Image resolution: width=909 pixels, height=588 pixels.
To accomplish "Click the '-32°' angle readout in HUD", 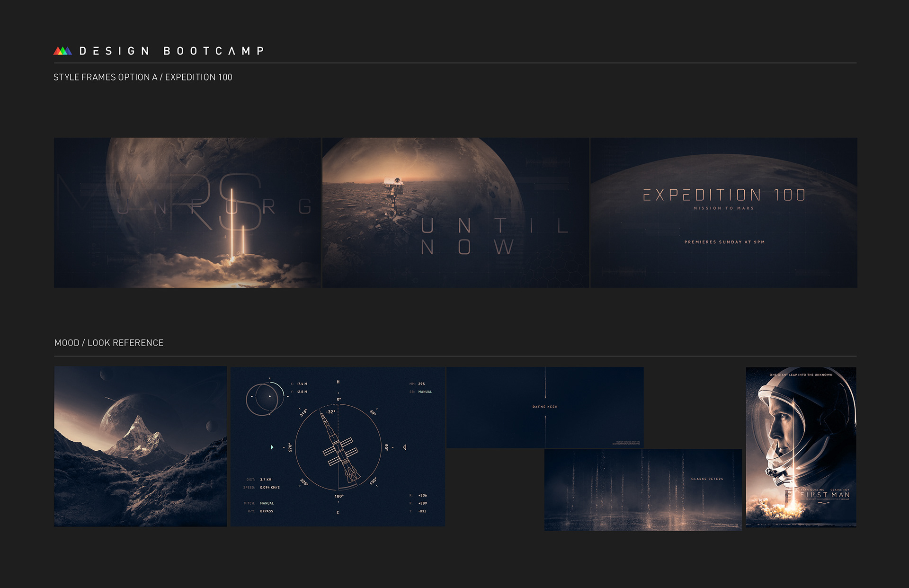I will [x=330, y=412].
